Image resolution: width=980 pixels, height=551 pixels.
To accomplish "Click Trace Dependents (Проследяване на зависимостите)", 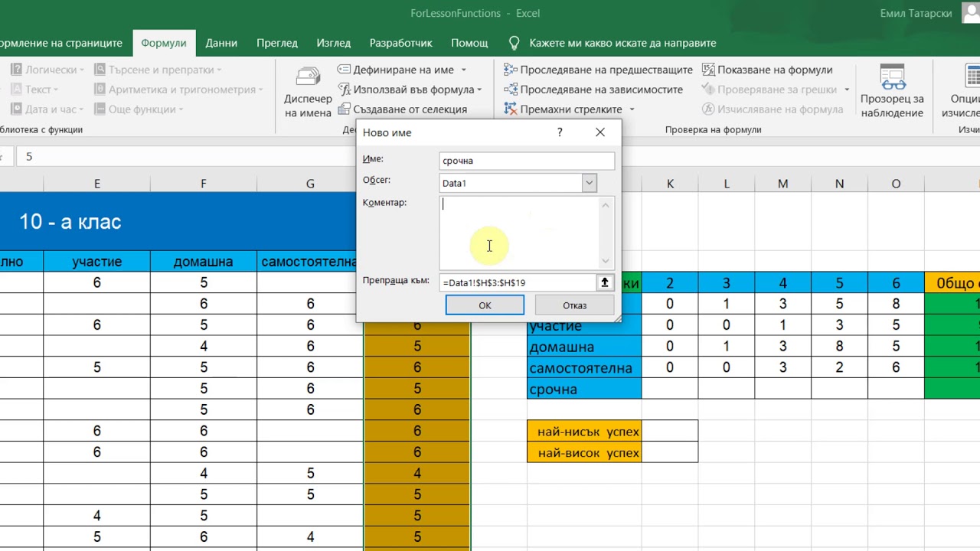I will pos(593,90).
